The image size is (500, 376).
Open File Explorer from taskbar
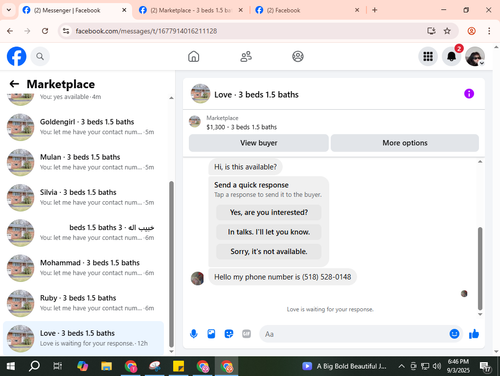coord(106,366)
